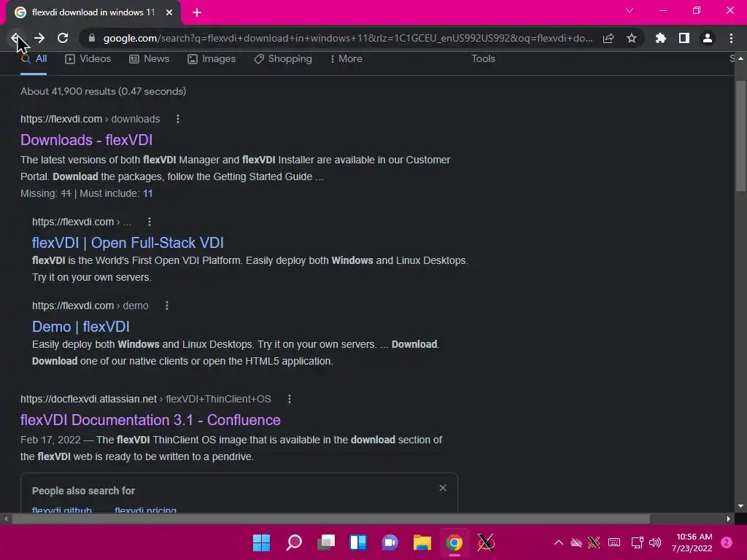The height and width of the screenshot is (560, 747).
Task: Switch to Images results
Action: point(212,59)
